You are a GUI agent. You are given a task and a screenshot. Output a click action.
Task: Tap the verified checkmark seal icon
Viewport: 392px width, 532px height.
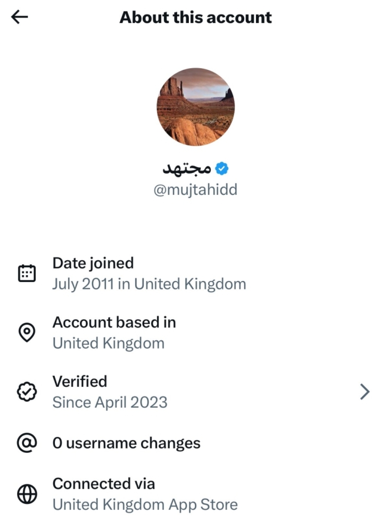[x=27, y=392]
